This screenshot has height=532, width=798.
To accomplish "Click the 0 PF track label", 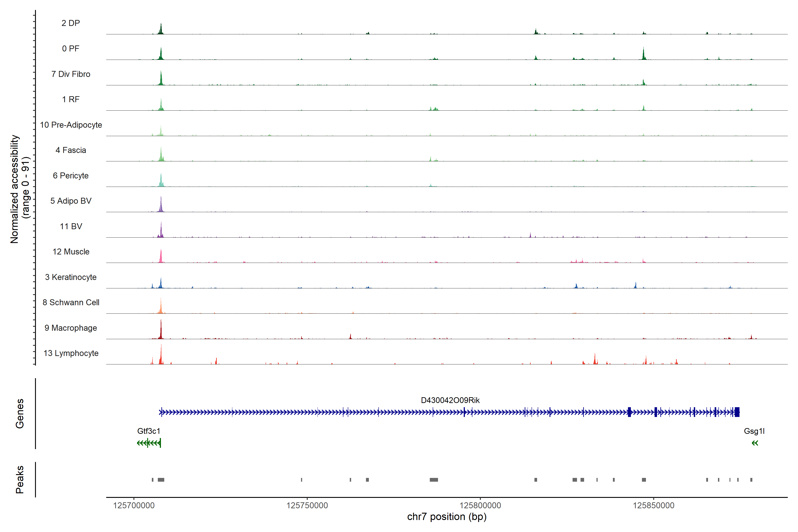I will point(70,49).
